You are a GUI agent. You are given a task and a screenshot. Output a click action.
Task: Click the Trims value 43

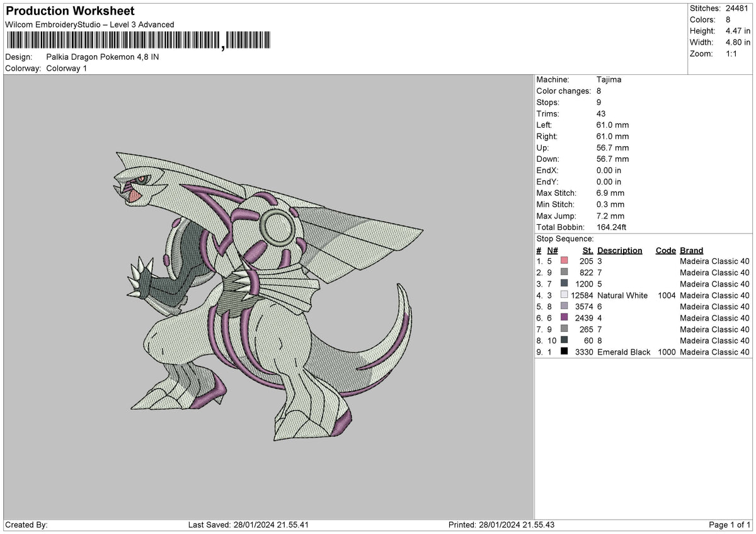pyautogui.click(x=601, y=114)
